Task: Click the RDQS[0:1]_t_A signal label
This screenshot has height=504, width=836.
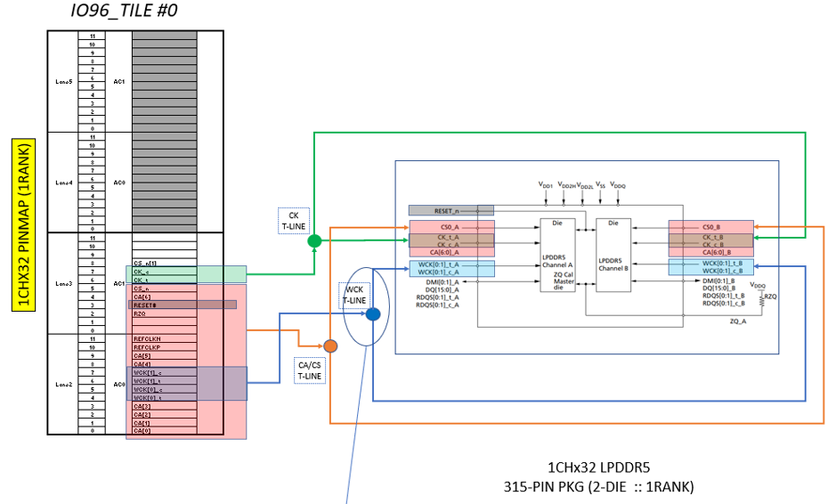Action: [438, 297]
